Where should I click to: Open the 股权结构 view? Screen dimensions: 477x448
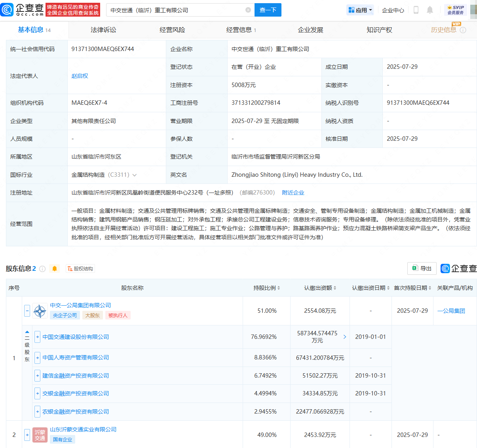80,269
